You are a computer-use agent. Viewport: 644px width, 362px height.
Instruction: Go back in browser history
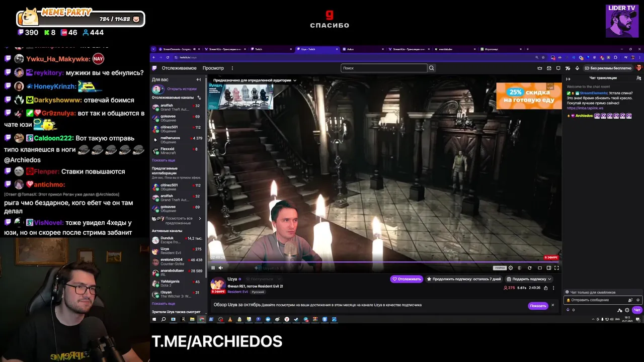(x=154, y=57)
